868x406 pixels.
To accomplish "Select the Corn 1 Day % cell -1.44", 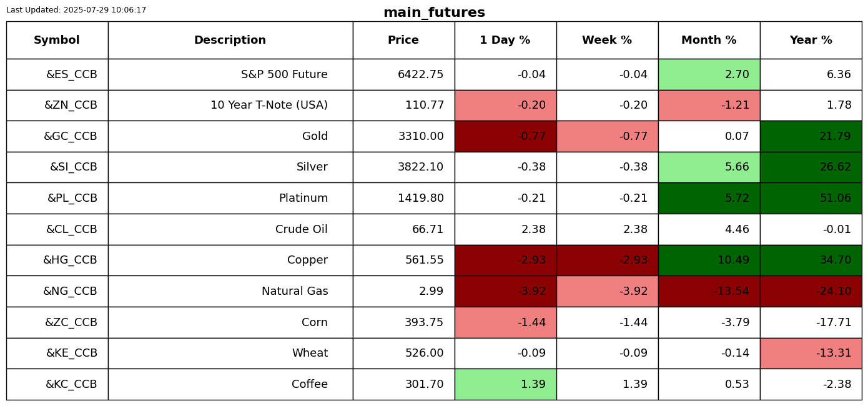I will [x=505, y=322].
